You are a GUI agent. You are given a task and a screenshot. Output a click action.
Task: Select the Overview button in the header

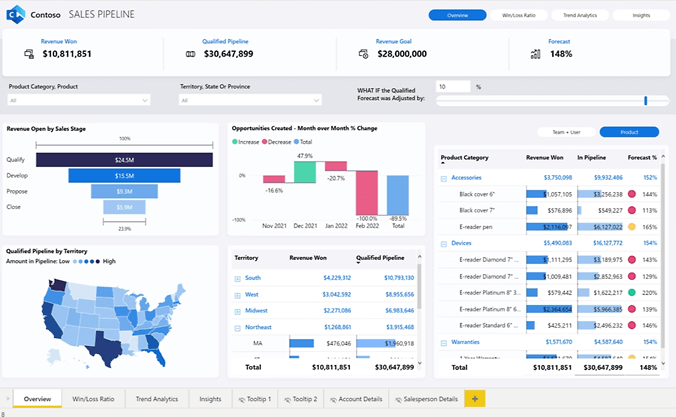(x=457, y=15)
